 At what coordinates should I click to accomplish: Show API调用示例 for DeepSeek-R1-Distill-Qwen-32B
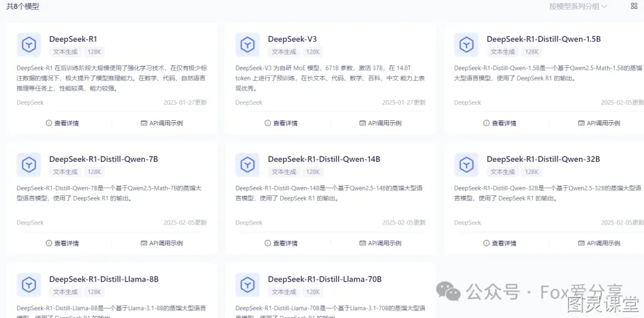pos(599,244)
